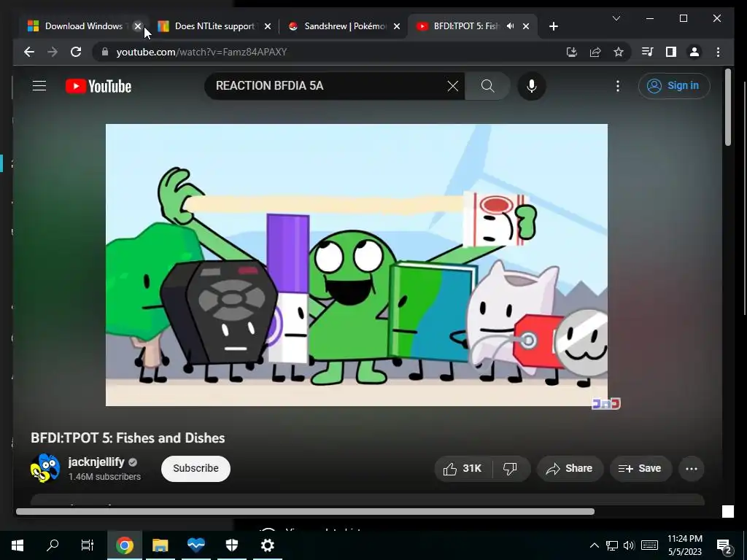The width and height of the screenshot is (747, 560).
Task: Open File Explorer from taskbar
Action: pyautogui.click(x=160, y=545)
